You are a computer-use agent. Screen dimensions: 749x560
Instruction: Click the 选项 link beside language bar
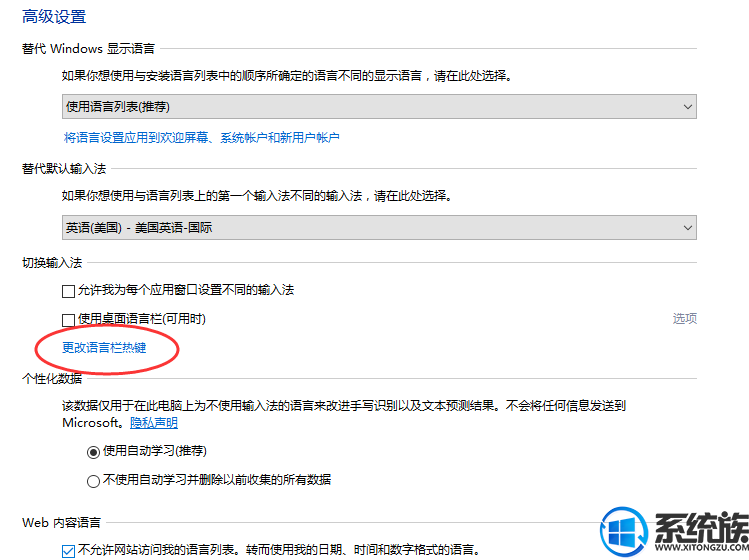tap(685, 319)
